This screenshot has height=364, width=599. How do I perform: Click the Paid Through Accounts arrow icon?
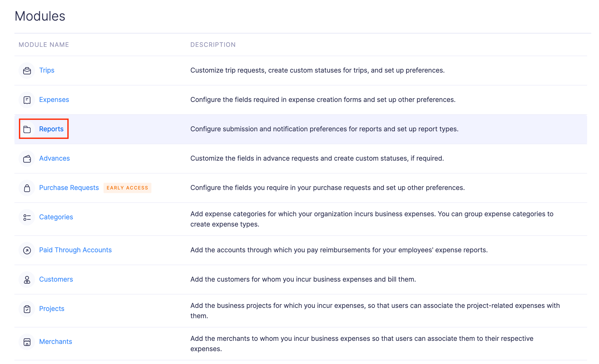click(27, 250)
